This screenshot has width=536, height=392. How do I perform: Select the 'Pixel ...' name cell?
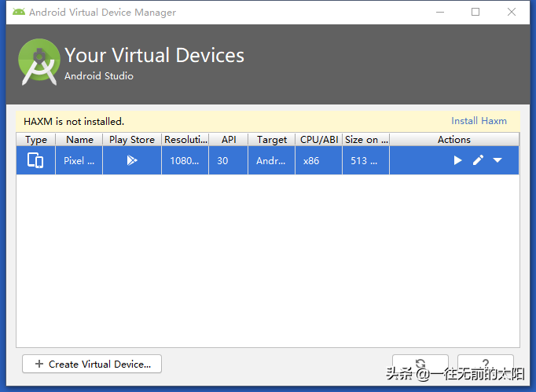pos(79,160)
